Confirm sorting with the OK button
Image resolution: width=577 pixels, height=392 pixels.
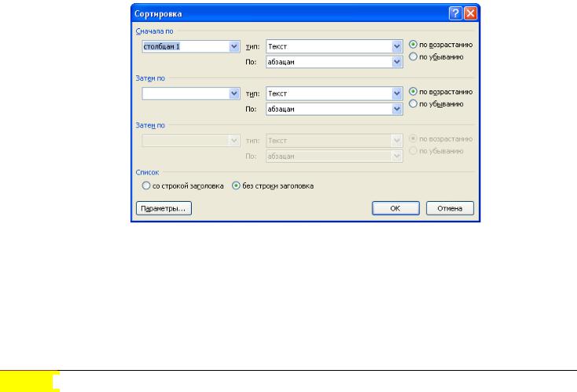click(395, 208)
